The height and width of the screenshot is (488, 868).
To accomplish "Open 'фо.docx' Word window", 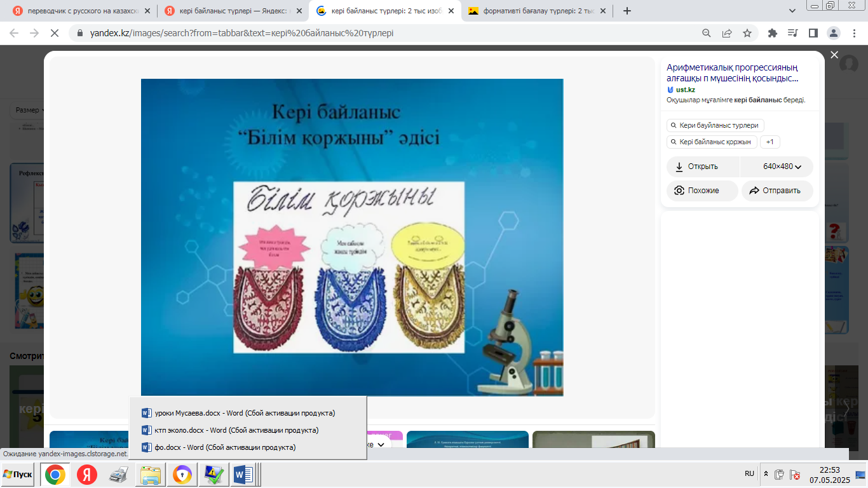I will click(248, 447).
